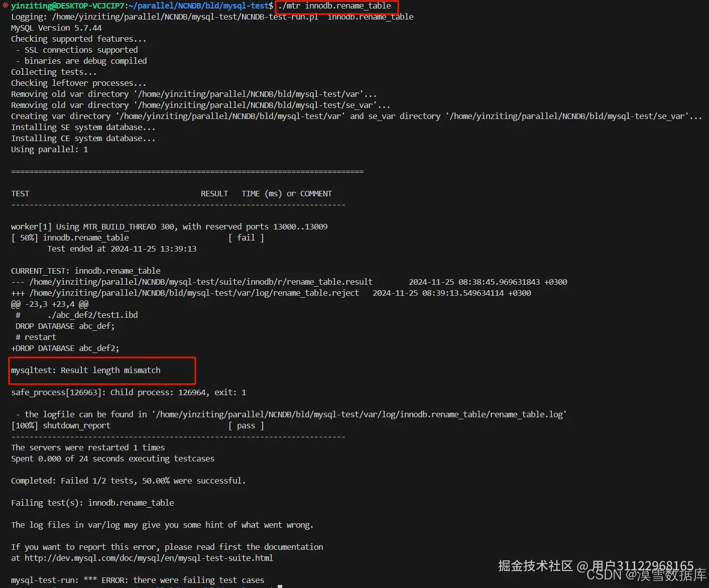The height and width of the screenshot is (588, 709).
Task: Click the ERROR failing test cases message
Action: pos(138,580)
